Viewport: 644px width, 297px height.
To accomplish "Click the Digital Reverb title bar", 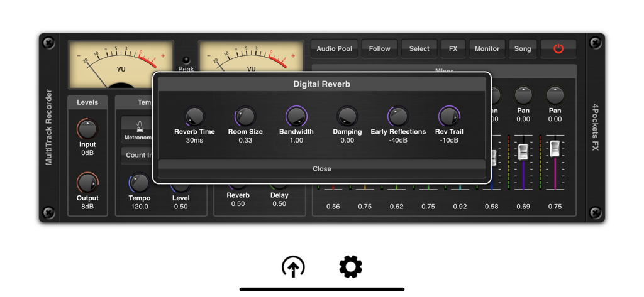I will click(321, 85).
